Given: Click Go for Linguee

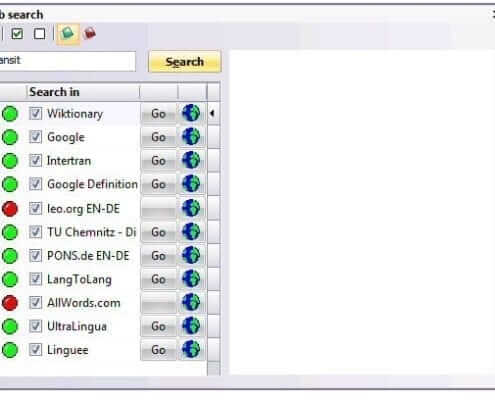Looking at the screenshot, I should pyautogui.click(x=158, y=350).
